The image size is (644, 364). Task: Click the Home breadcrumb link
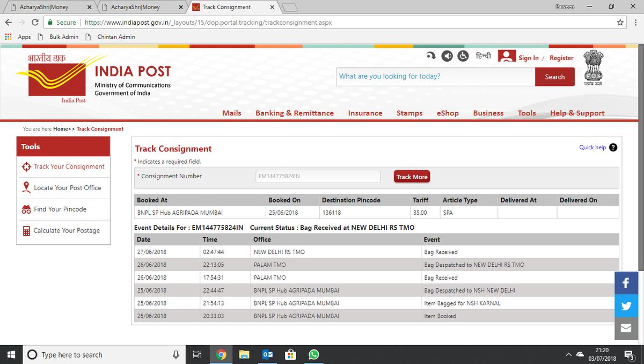60,129
